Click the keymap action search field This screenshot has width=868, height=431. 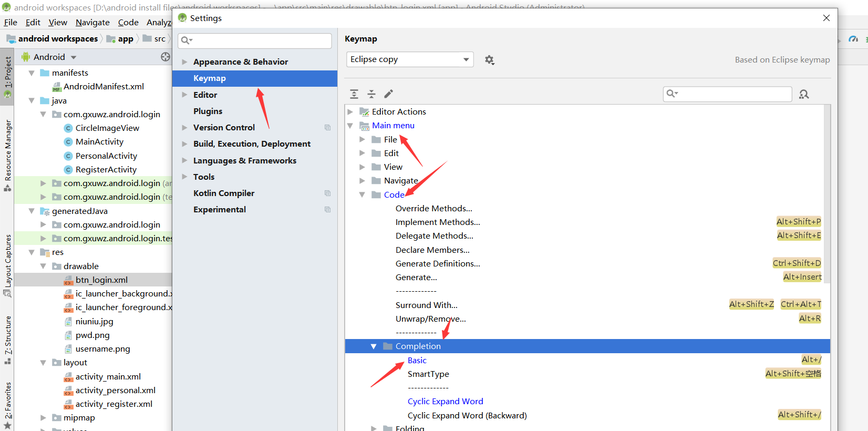tap(728, 94)
